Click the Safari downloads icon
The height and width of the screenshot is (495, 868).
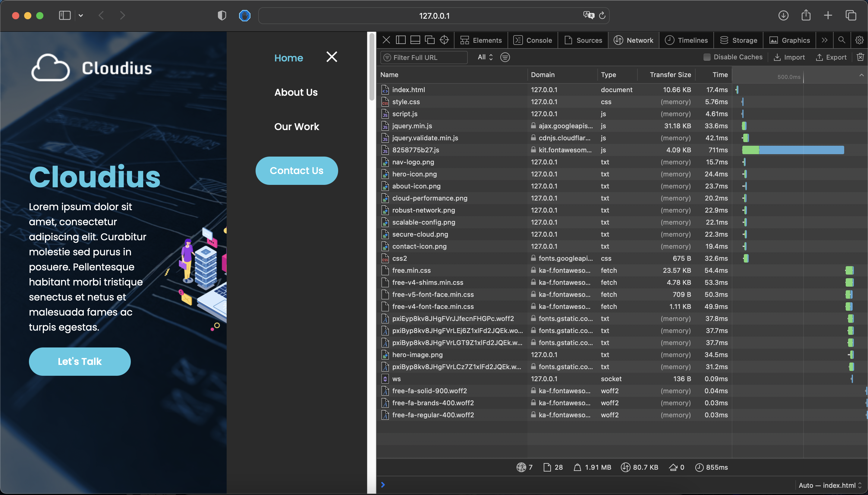pos(783,16)
